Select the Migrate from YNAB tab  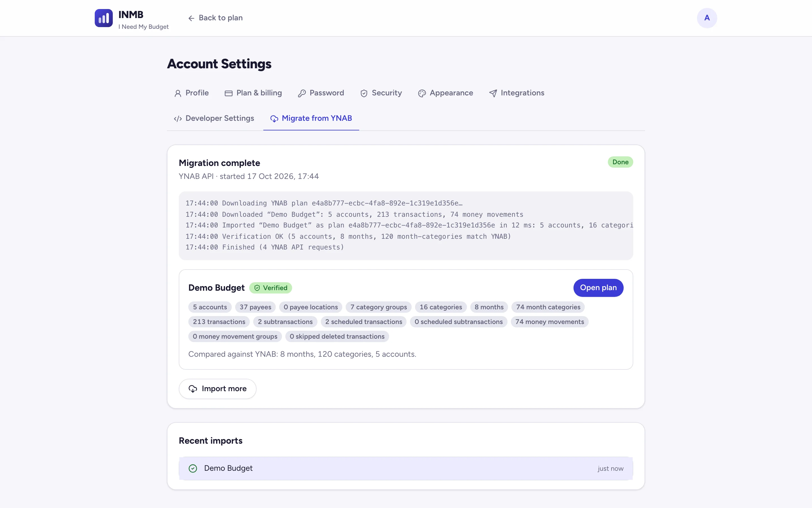(311, 118)
